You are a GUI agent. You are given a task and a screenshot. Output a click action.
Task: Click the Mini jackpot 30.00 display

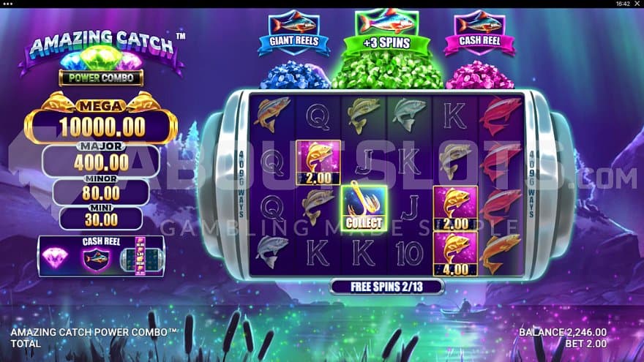click(101, 217)
